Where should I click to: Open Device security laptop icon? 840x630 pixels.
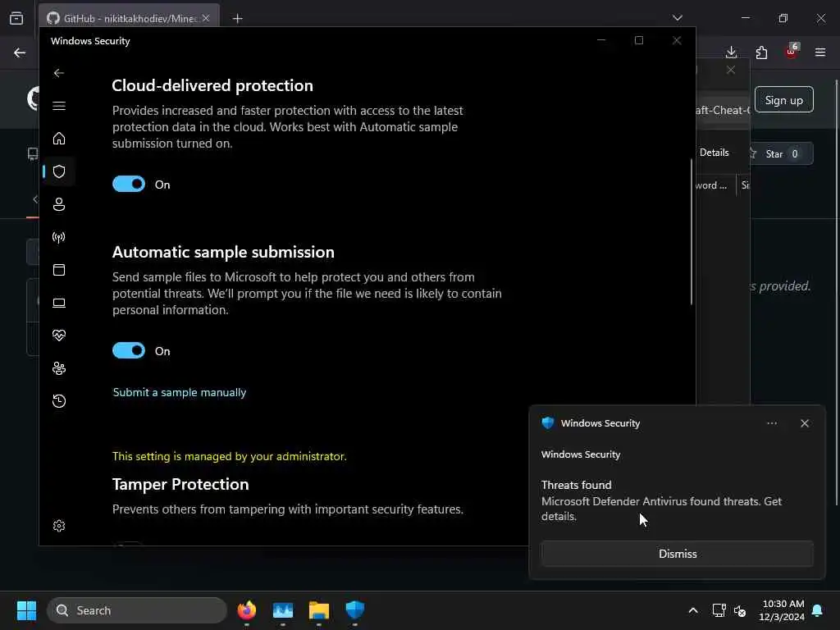click(x=59, y=303)
